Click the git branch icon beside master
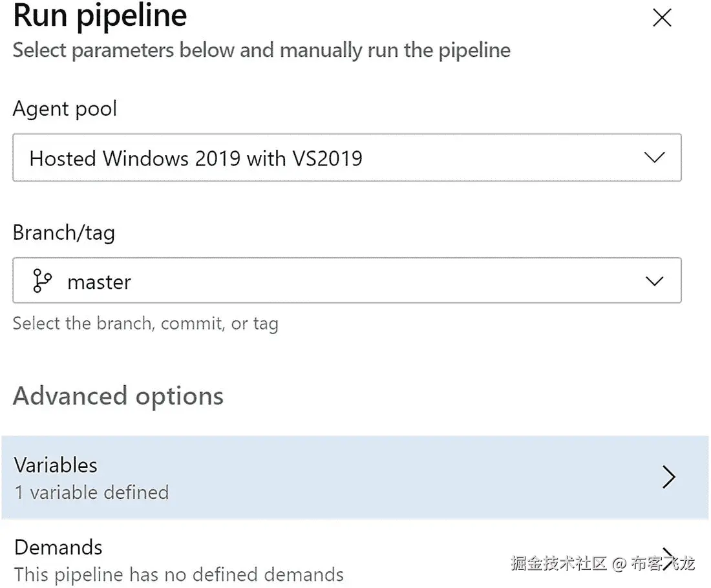This screenshot has height=588, width=711. 43,281
